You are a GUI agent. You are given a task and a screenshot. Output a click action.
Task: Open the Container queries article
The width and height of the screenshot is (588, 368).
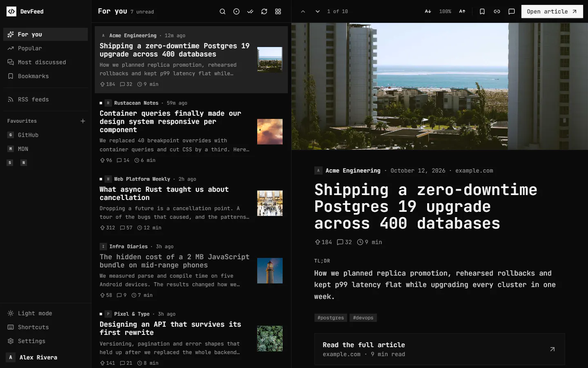(x=191, y=132)
